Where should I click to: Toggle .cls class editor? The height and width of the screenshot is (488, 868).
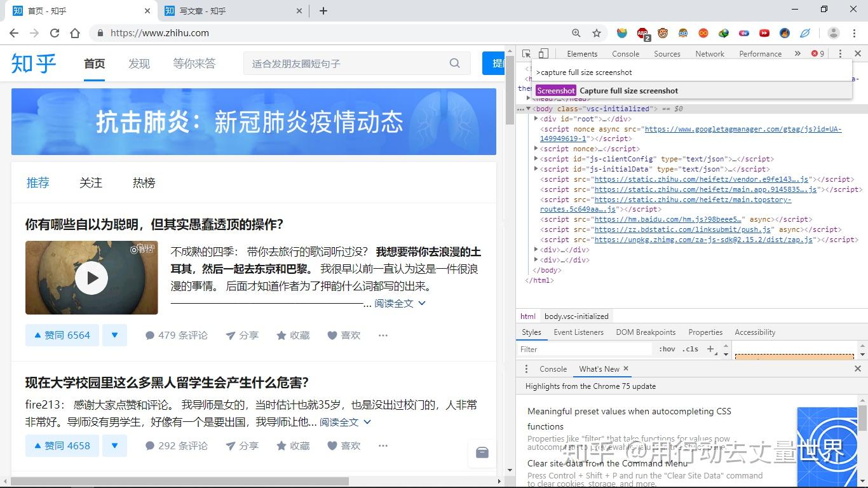(690, 349)
